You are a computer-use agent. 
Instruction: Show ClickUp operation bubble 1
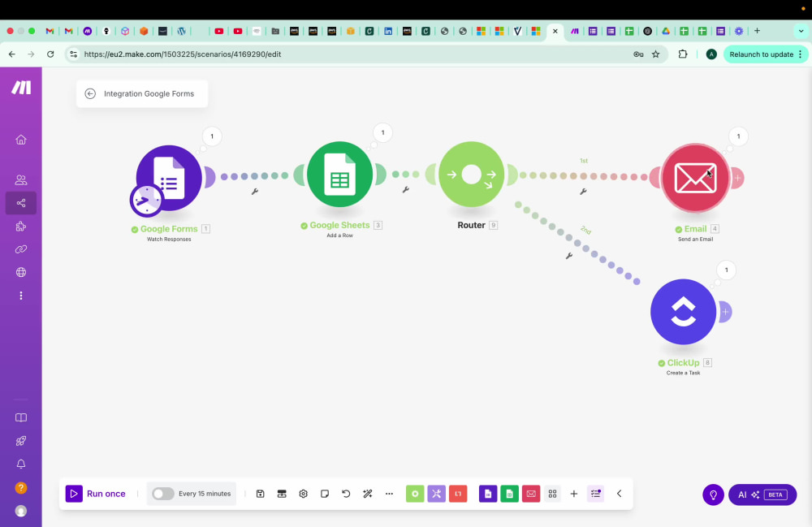[x=727, y=270]
